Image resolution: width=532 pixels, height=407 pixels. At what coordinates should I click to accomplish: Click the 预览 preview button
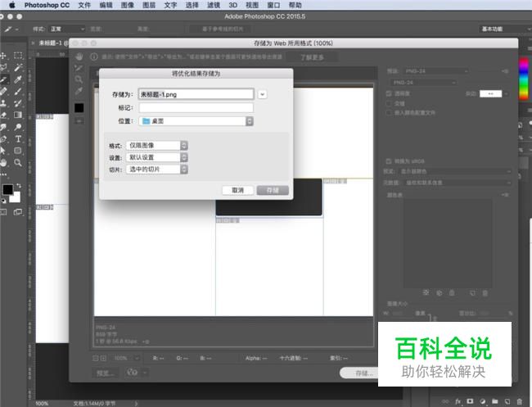[106, 373]
